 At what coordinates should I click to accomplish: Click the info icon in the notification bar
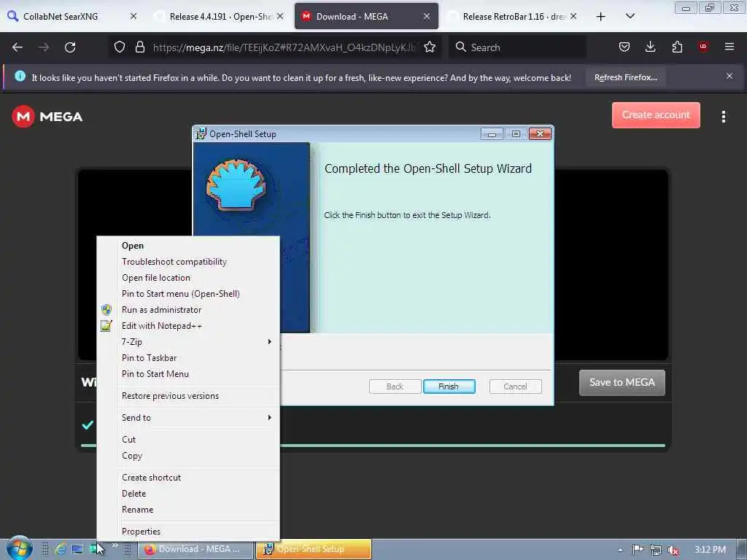pyautogui.click(x=20, y=76)
